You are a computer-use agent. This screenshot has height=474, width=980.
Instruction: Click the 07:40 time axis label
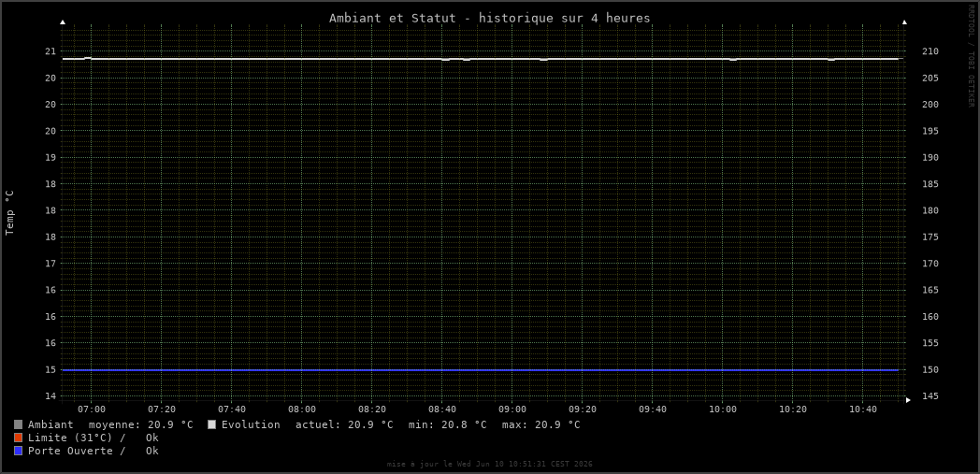tap(232, 409)
